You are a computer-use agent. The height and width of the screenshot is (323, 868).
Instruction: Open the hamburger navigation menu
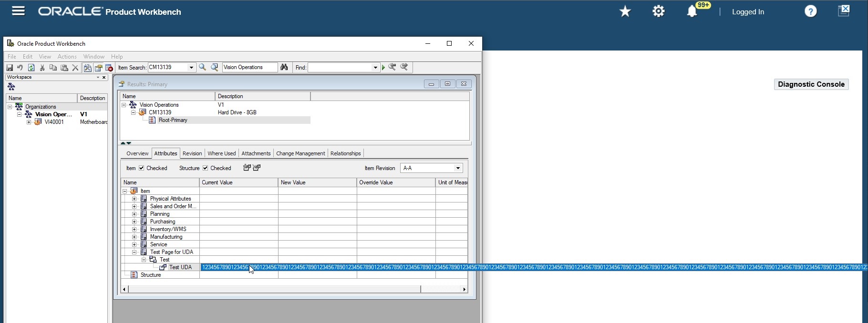point(18,11)
